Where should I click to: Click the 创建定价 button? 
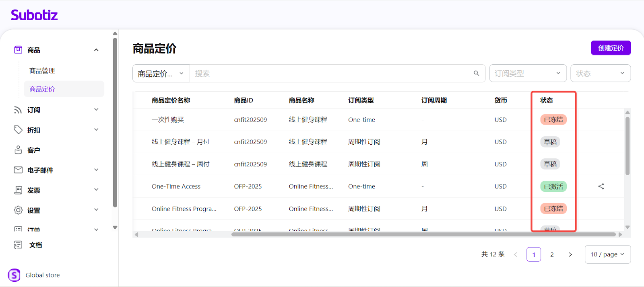(x=610, y=48)
